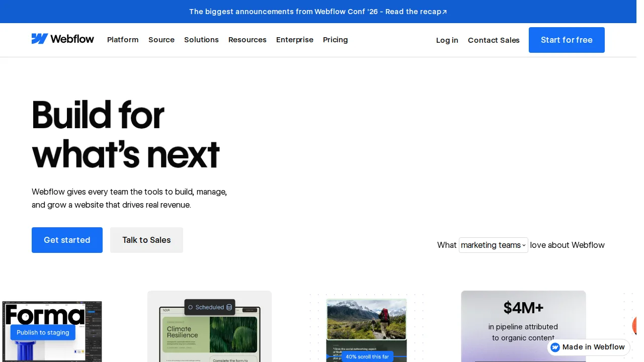The width and height of the screenshot is (644, 362).
Task: Open the Forma designer thumbnail
Action: click(x=52, y=331)
